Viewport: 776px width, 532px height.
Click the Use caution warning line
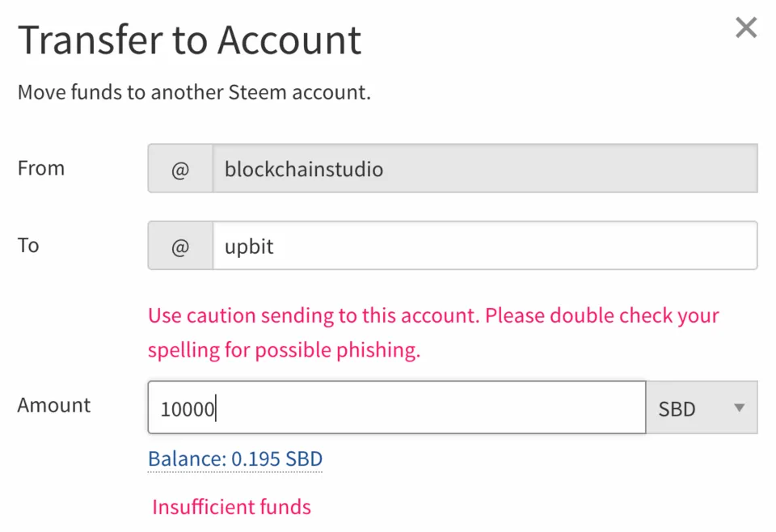point(433,315)
